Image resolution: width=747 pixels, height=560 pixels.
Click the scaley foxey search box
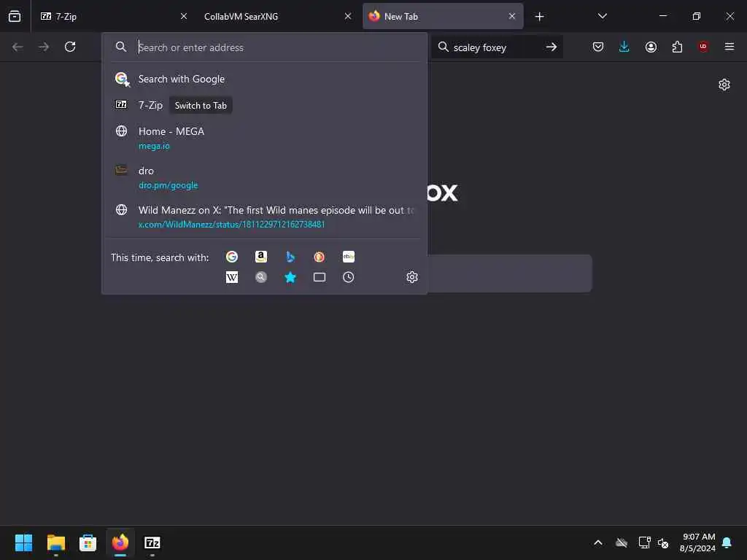coord(497,47)
